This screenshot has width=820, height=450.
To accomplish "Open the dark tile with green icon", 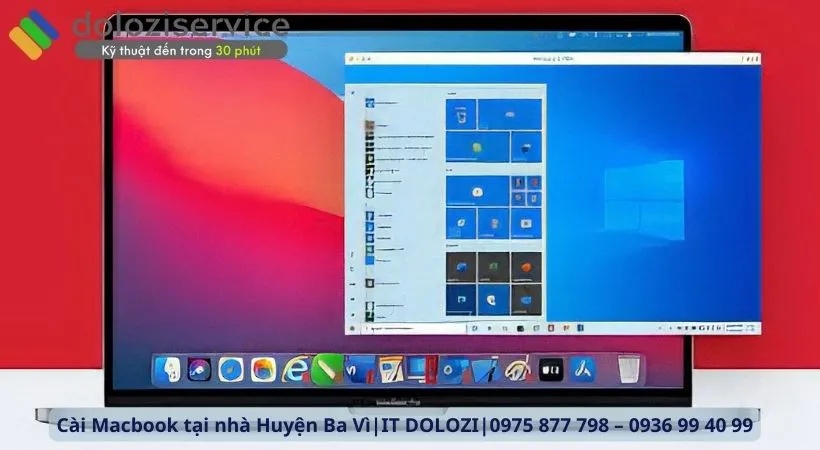I will pos(494,267).
